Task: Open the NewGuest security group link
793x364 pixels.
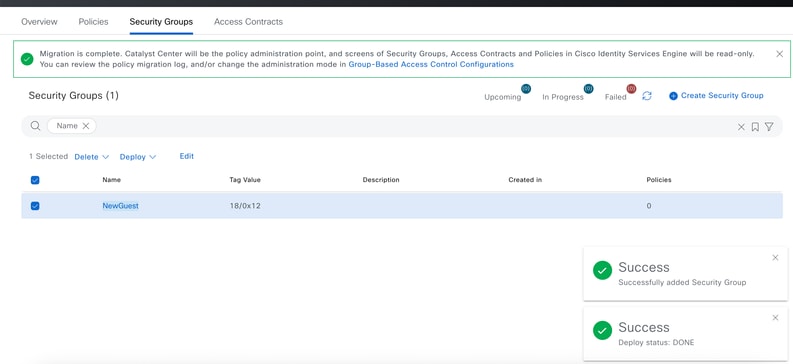Action: coord(120,206)
